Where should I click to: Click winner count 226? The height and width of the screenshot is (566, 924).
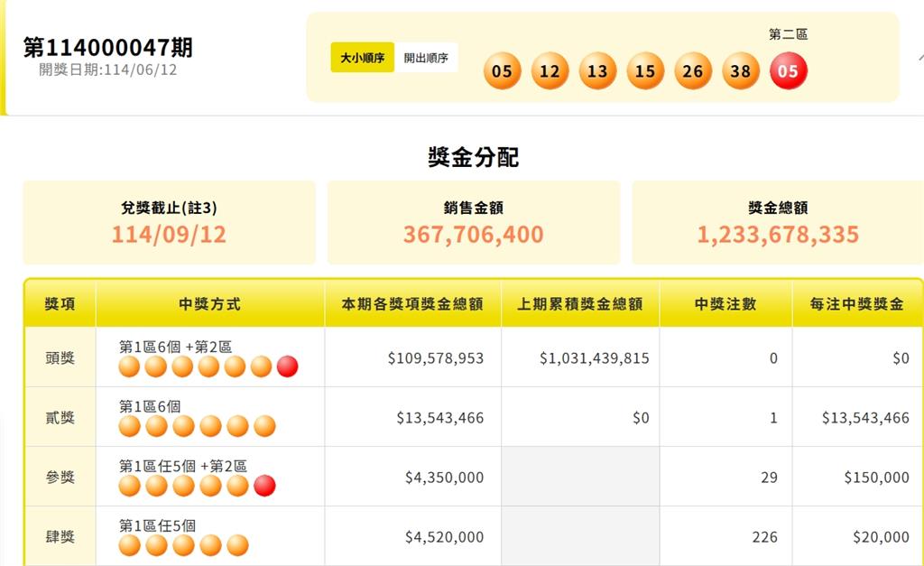point(765,537)
